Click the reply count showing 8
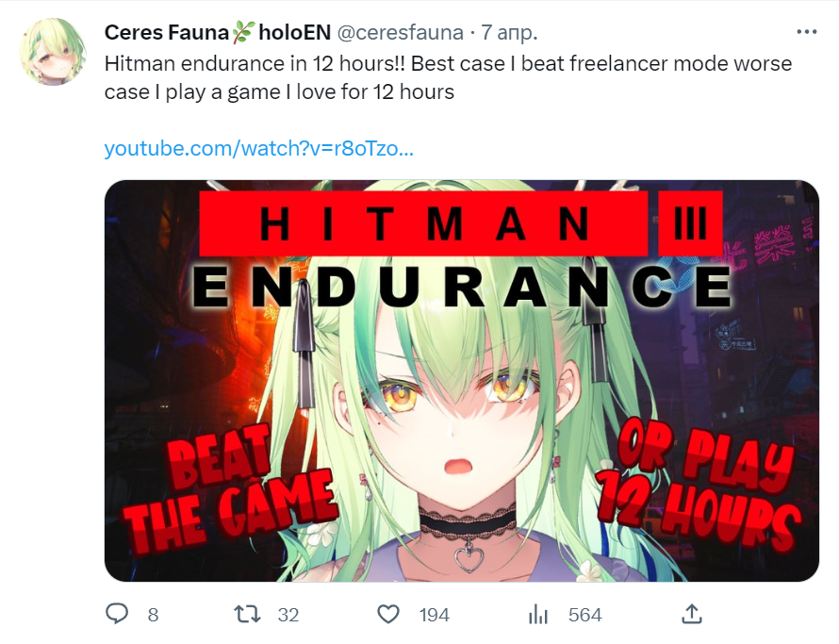839x644 pixels. pos(153,615)
